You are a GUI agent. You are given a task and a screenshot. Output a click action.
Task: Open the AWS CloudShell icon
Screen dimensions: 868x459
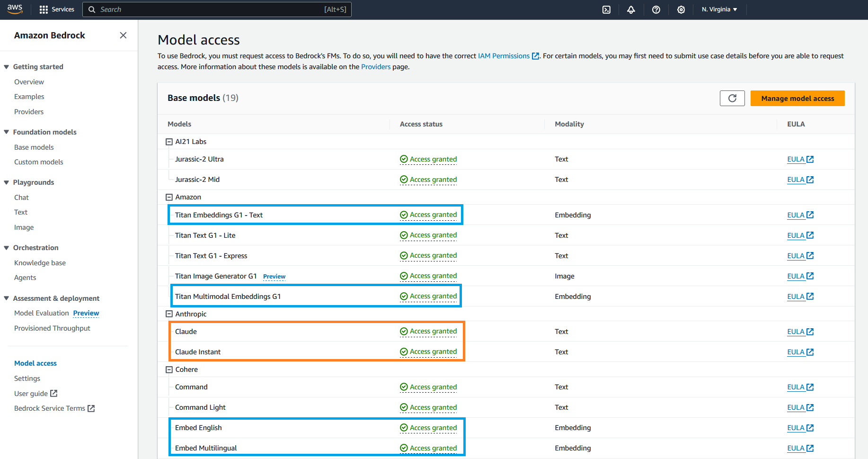click(606, 9)
